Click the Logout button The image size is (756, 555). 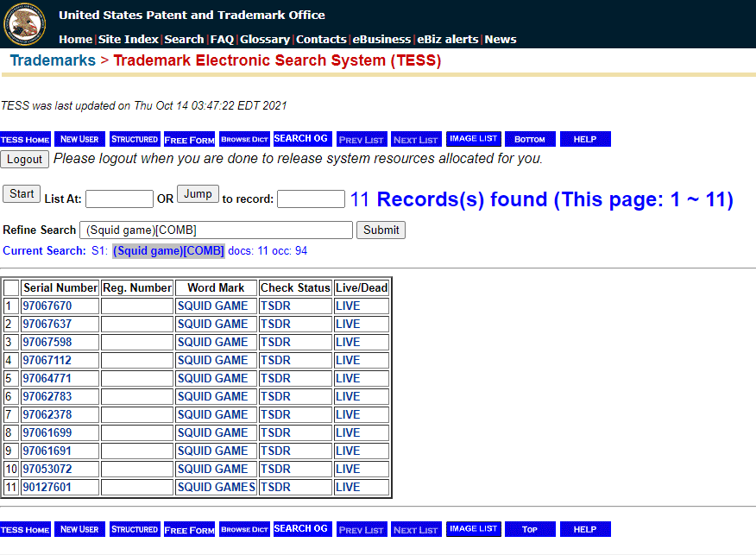(x=24, y=159)
